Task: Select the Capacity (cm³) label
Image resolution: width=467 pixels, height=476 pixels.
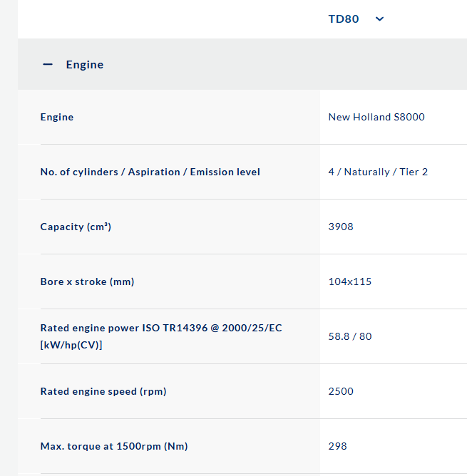Action: [x=76, y=227]
